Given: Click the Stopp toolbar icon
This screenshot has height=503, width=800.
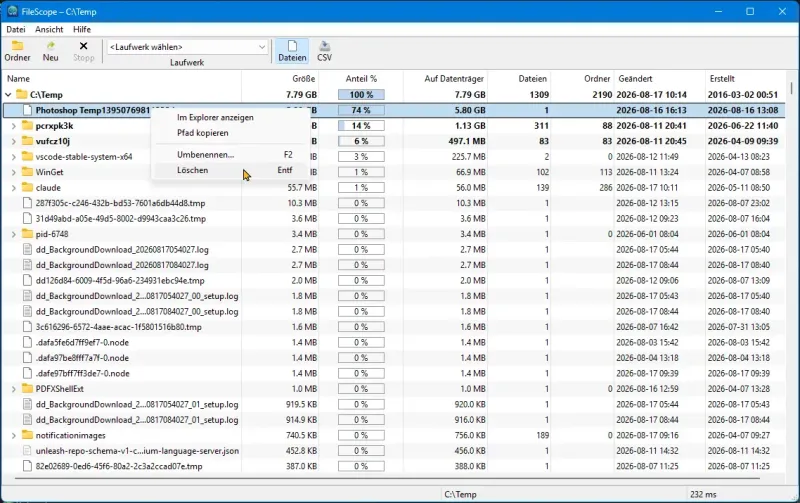Looking at the screenshot, I should tap(83, 46).
